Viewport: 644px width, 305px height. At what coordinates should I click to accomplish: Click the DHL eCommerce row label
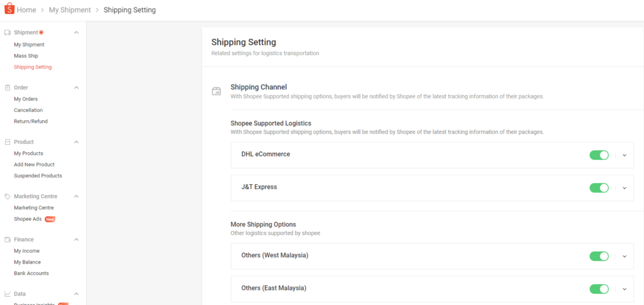266,154
